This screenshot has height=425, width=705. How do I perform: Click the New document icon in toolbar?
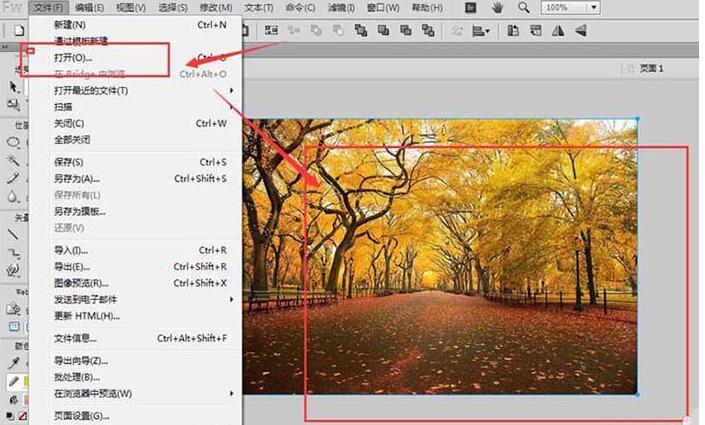pyautogui.click(x=19, y=31)
